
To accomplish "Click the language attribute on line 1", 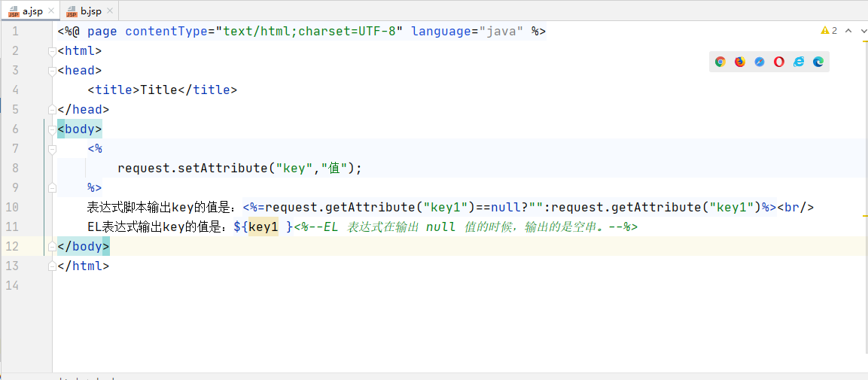I will 440,31.
